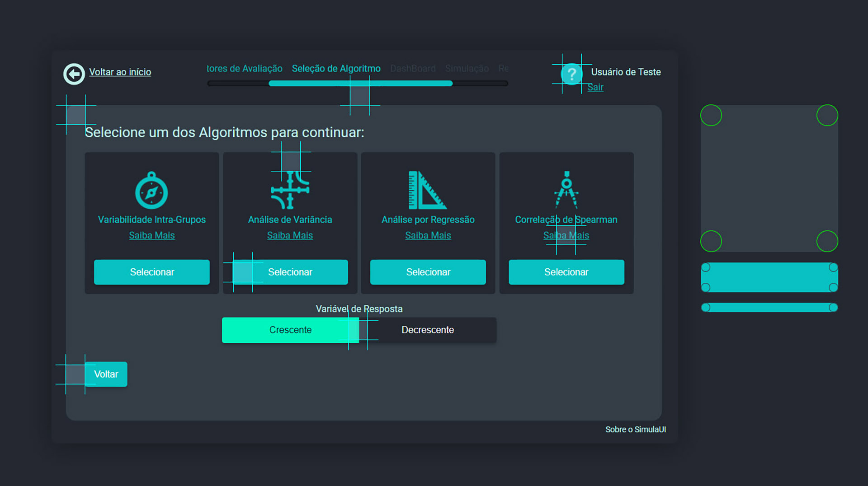The image size is (868, 486).
Task: Go to the Simulação step
Action: point(467,69)
